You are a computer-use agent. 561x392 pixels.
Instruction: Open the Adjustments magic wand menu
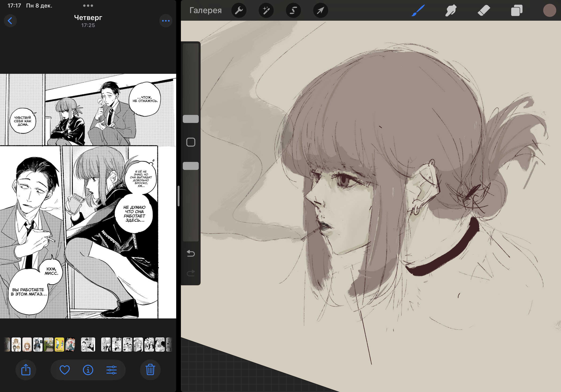coord(266,10)
